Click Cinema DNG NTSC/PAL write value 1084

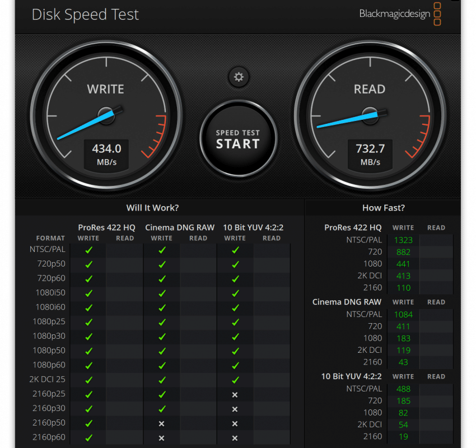(403, 315)
